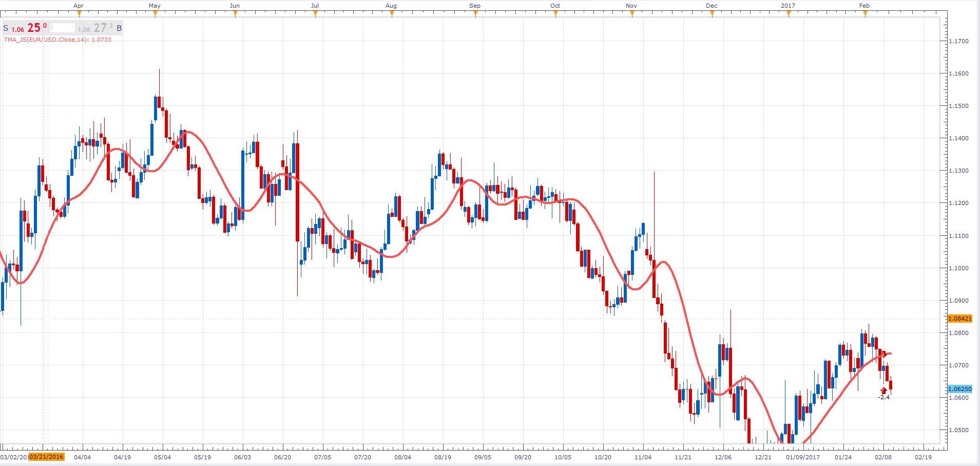
Task: Click the Sep month marker triangle
Action: click(475, 14)
